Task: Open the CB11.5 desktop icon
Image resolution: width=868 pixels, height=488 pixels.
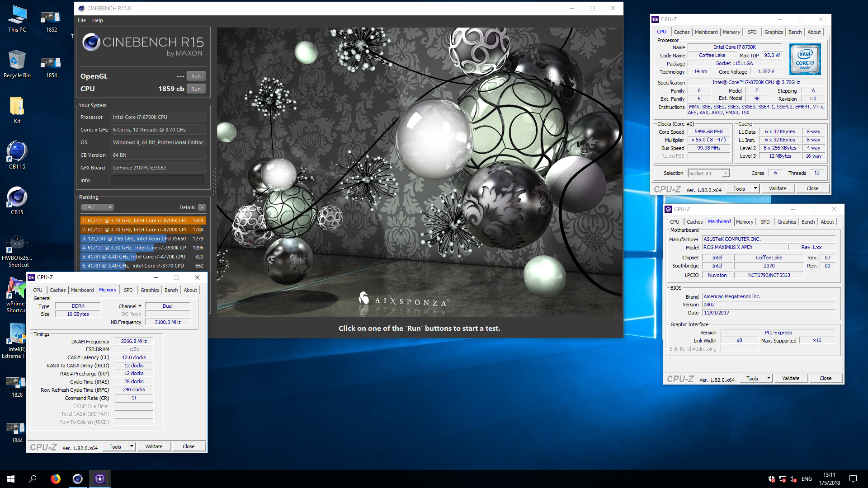Action: point(17,152)
